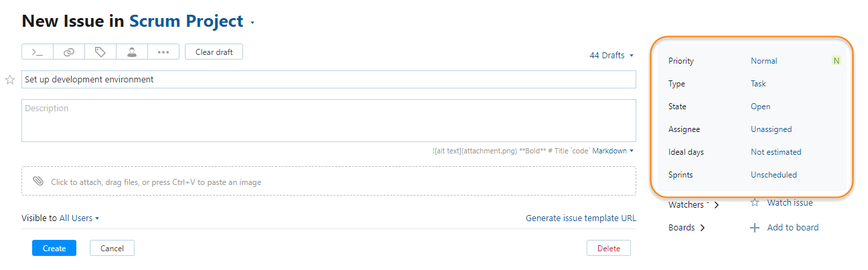The width and height of the screenshot is (868, 270).
Task: Open the All Users visibility dropdown
Action: pos(79,218)
